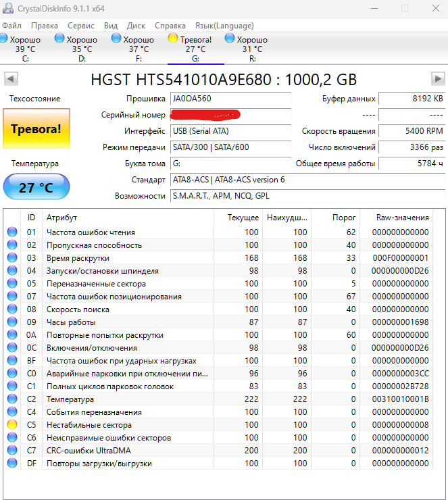
Task: Click yellow orb of attribute C5 row
Action: (12, 424)
